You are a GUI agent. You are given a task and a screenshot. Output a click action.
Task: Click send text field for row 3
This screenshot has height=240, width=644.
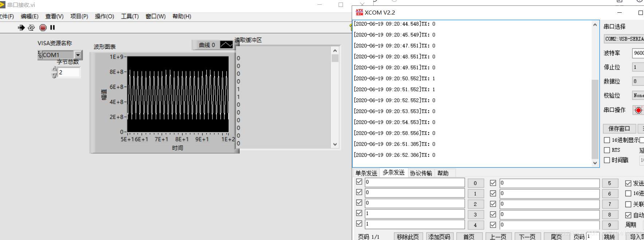[415, 213]
